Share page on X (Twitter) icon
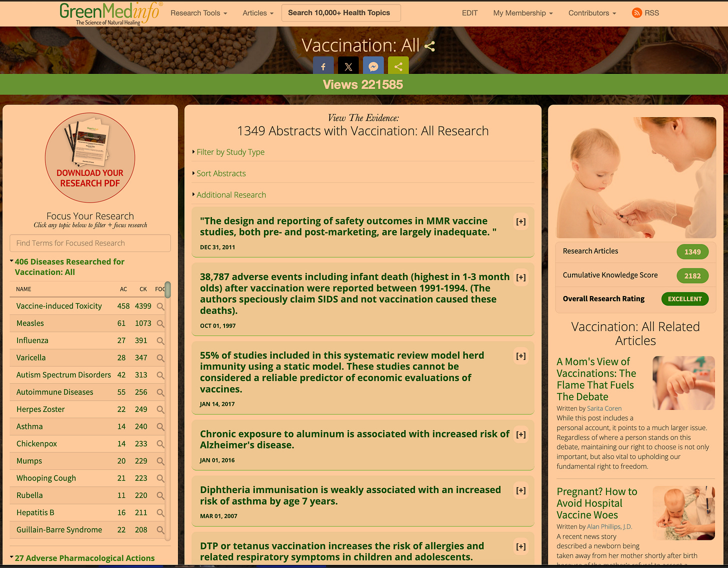 tap(348, 66)
